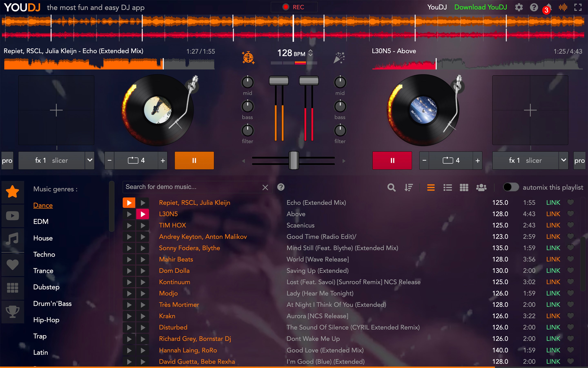Switch to bulleted list view icon

click(448, 187)
